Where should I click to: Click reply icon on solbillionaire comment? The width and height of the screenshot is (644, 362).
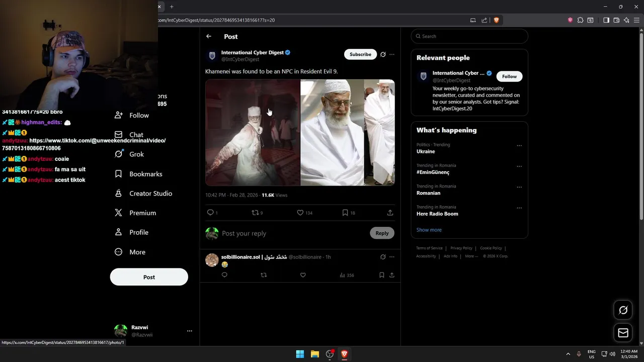(224, 275)
